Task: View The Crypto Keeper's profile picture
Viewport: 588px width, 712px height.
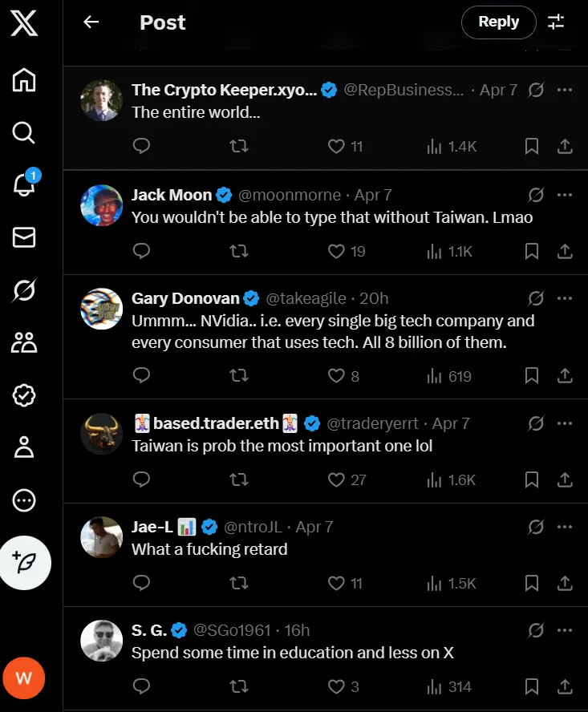Action: 101,101
